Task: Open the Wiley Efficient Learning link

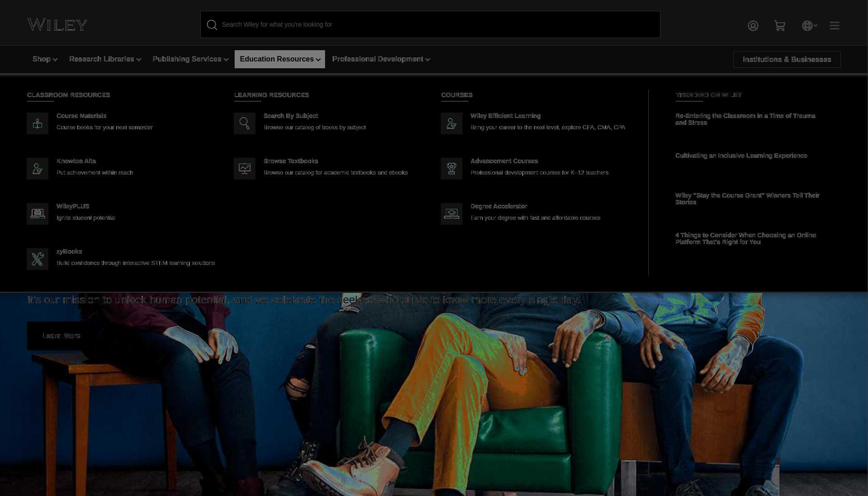Action: point(505,116)
